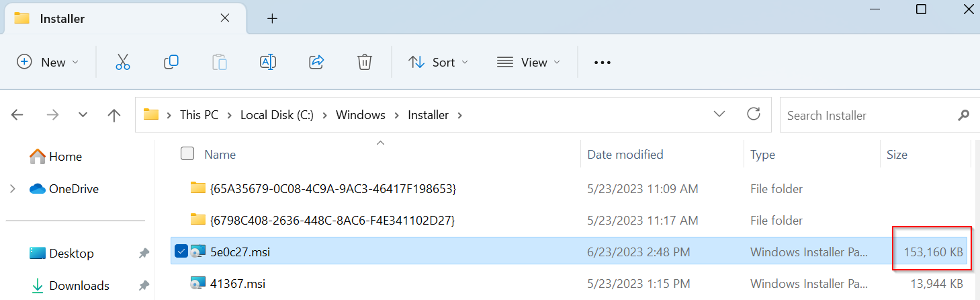This screenshot has width=980, height=300.
Task: Open the View dropdown menu
Action: (528, 62)
